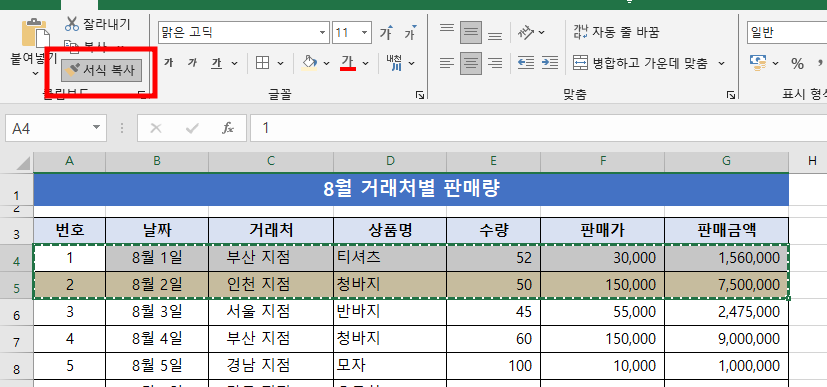
Task: Select the title cell 8월 거래처별 판매량
Action: (411, 189)
